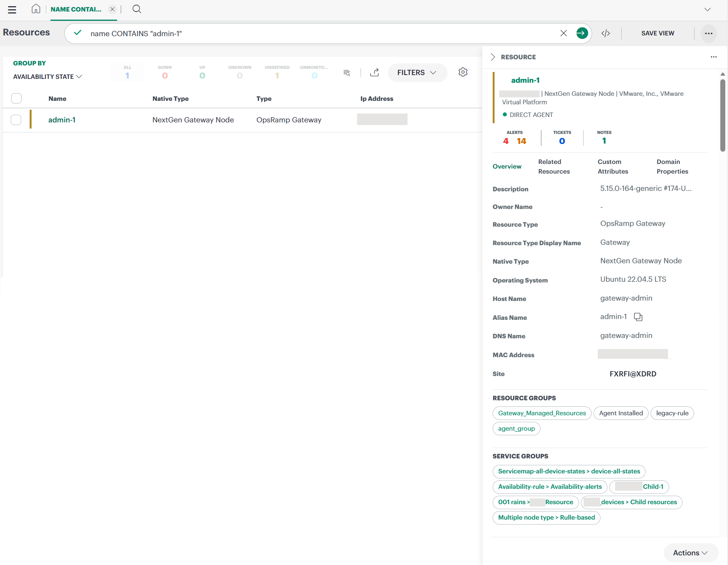Click the SAVE VIEW button

[658, 33]
